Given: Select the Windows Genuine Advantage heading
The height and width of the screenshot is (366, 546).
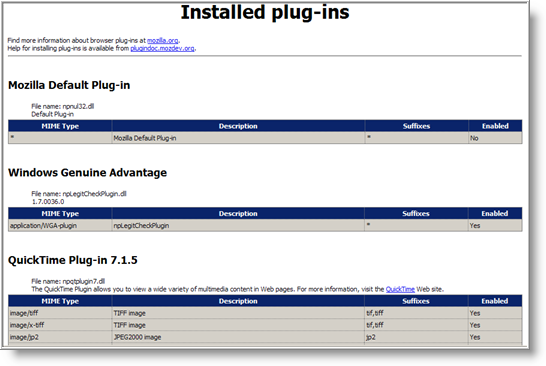Looking at the screenshot, I should click(x=87, y=173).
